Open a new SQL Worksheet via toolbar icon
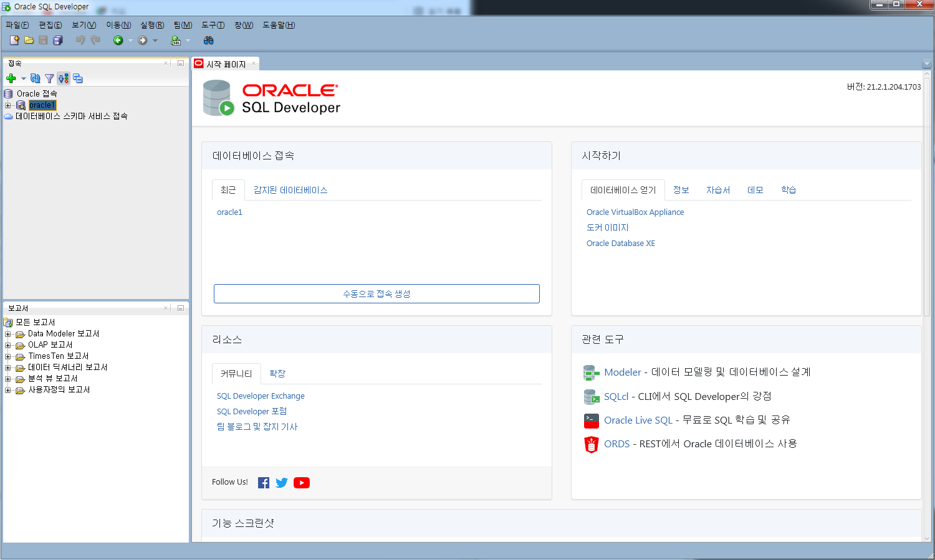Viewport: 935px width, 560px height. coord(176,40)
